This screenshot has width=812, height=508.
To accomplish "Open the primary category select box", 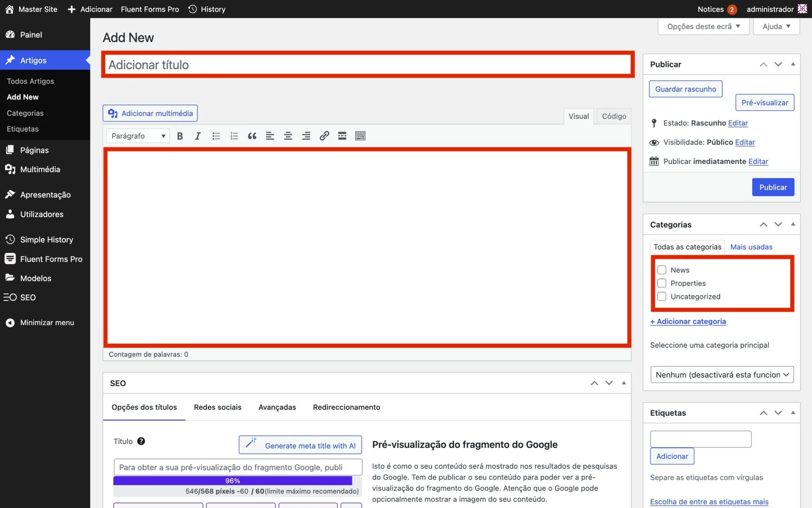I will click(721, 375).
